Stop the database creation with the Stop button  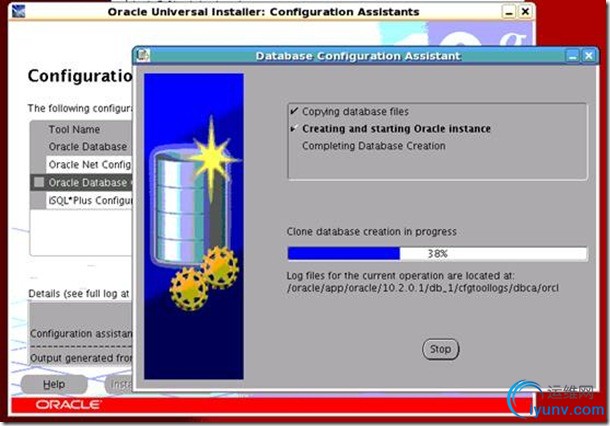tap(440, 349)
